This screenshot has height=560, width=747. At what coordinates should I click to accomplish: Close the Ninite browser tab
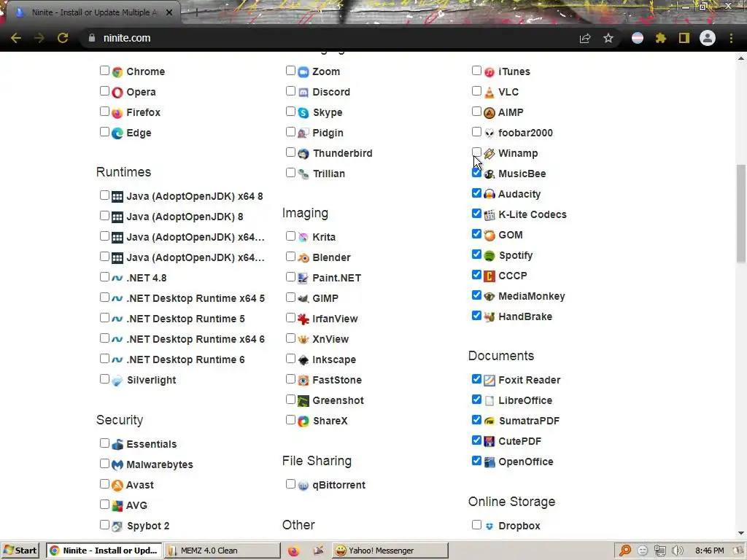pyautogui.click(x=169, y=12)
